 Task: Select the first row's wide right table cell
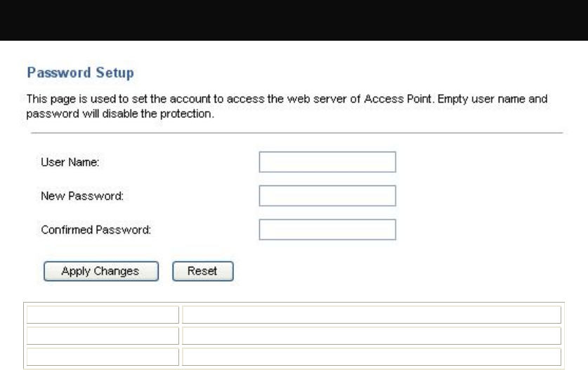[x=372, y=315]
